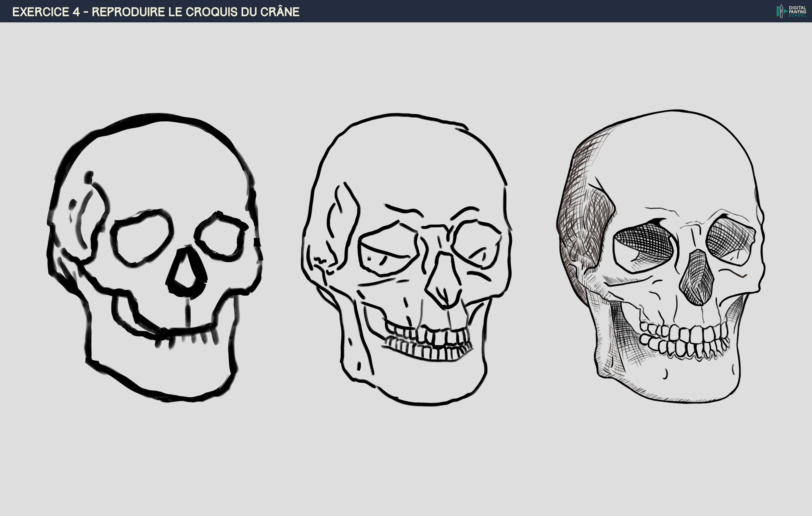Click the rough sketch skull's right eye socket
812x516 pixels.
tap(221, 237)
